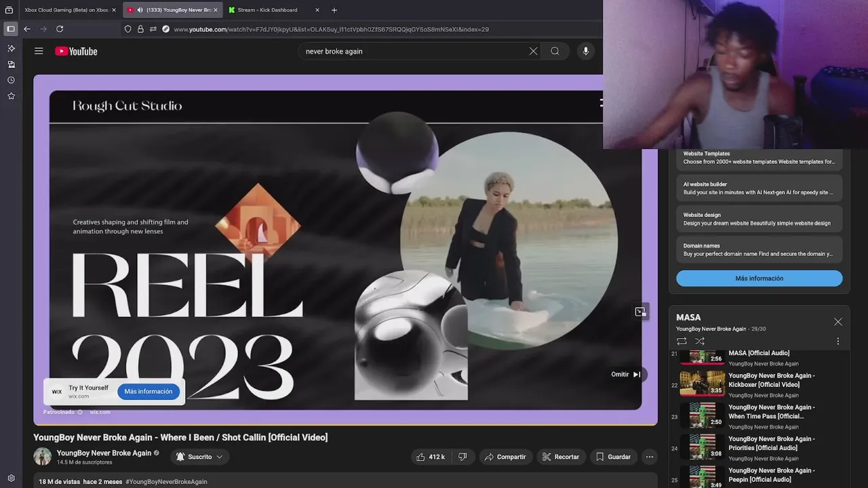868x488 pixels.
Task: Reload the page with the refresh icon
Action: tap(60, 29)
